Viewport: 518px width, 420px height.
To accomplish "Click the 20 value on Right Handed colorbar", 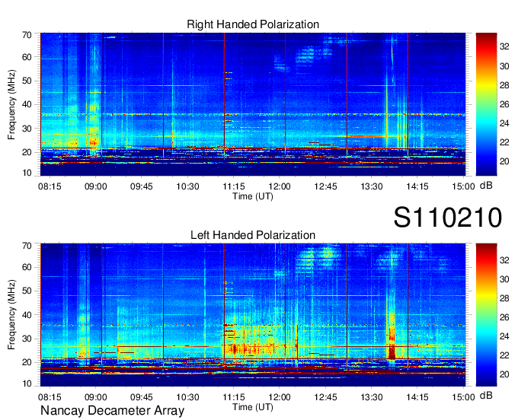I will coord(504,161).
